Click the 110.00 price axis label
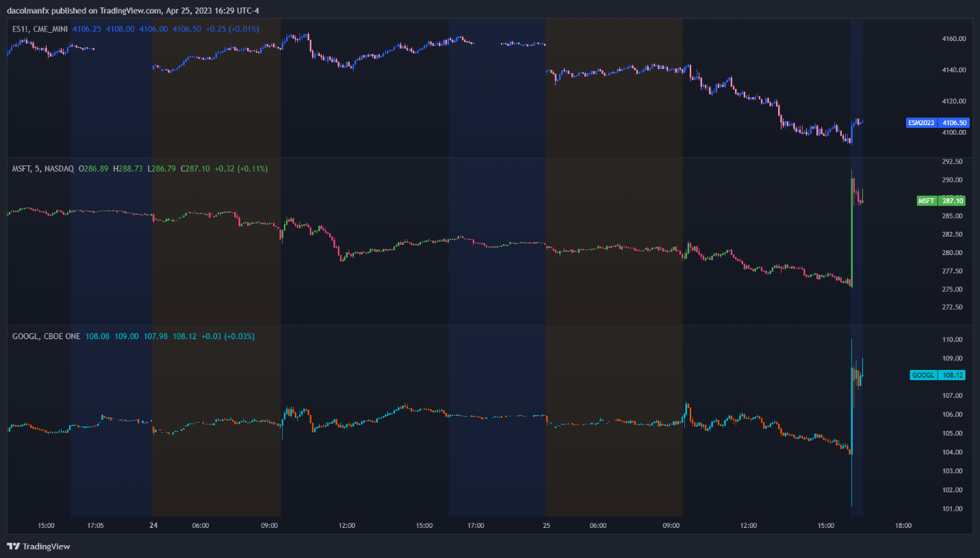The height and width of the screenshot is (558, 980). tap(953, 339)
